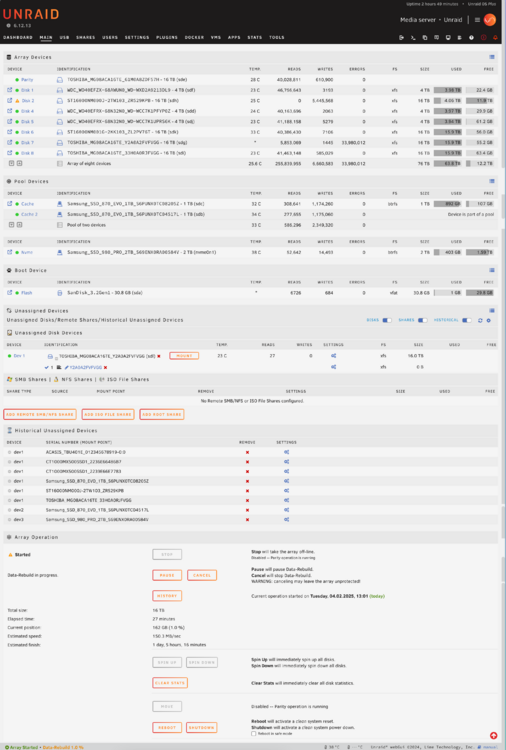Click the red X next to TOSHIBA sdl
This screenshot has height=750, width=506.
[159, 356]
